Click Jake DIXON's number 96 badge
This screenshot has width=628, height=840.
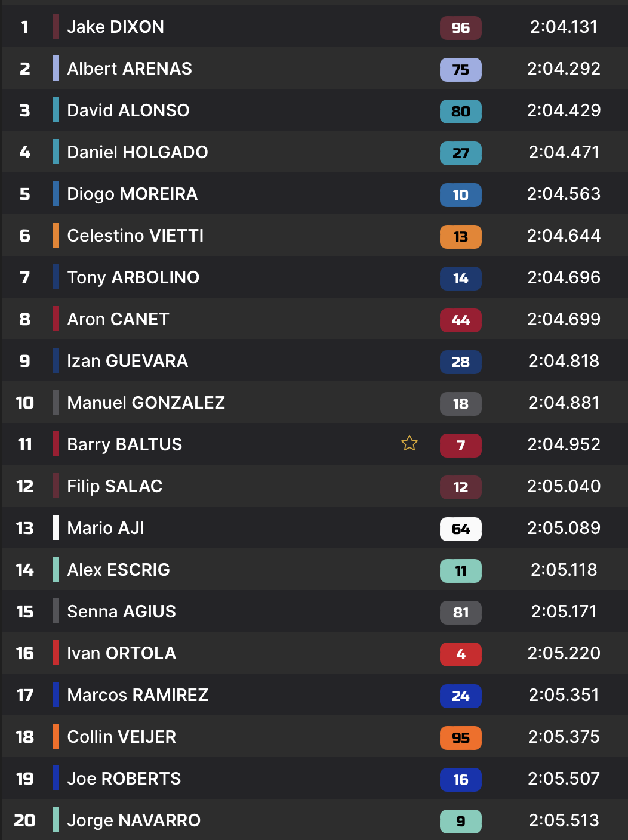[x=460, y=27]
